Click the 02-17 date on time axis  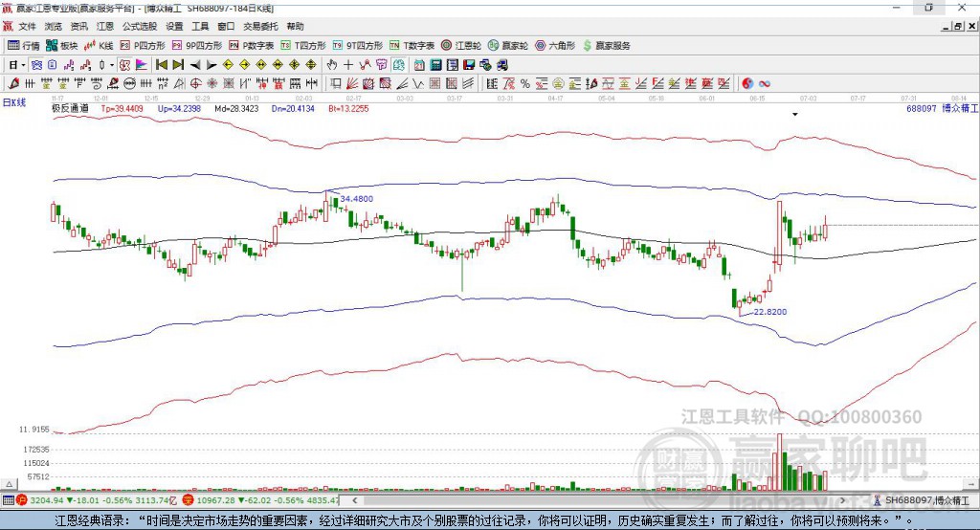[354, 99]
